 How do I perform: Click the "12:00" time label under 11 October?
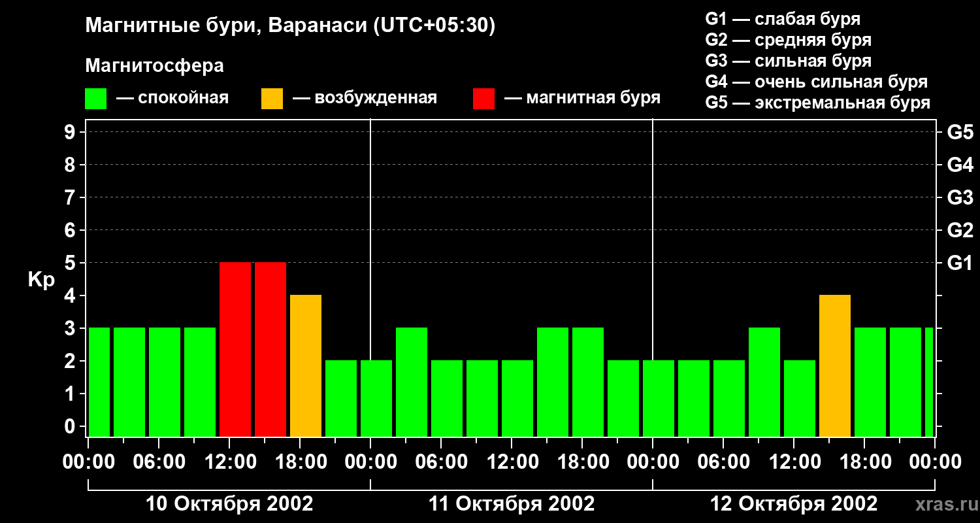coord(512,462)
